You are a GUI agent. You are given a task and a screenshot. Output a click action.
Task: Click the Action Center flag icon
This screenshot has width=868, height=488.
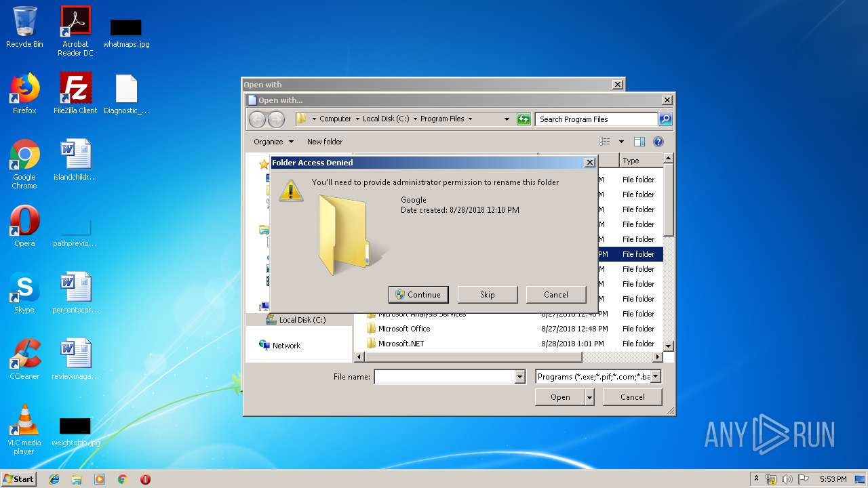pos(804,479)
